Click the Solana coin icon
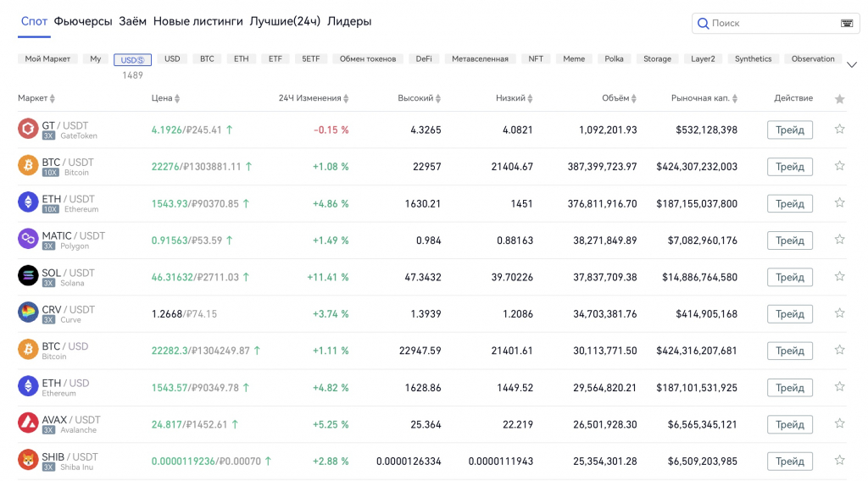 pyautogui.click(x=28, y=275)
